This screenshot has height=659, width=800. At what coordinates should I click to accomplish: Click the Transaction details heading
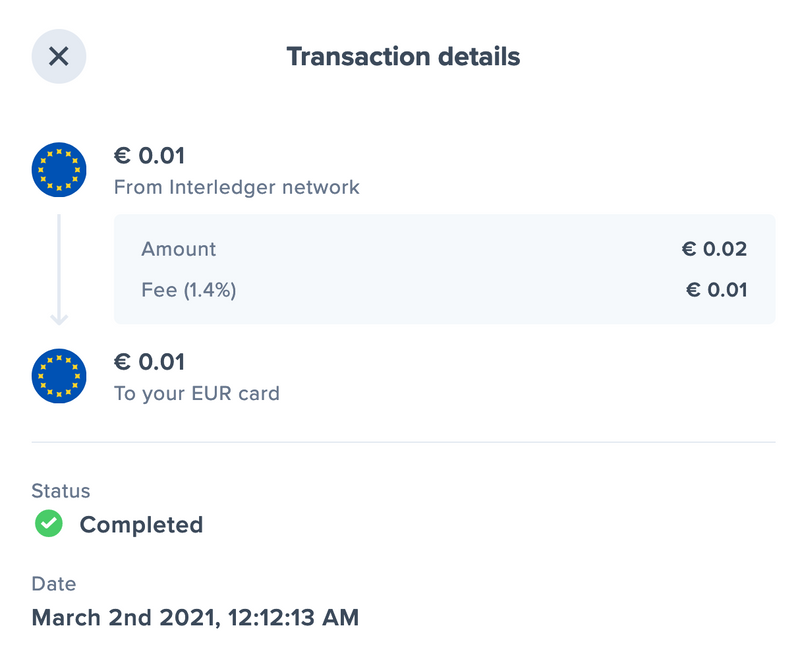point(403,56)
